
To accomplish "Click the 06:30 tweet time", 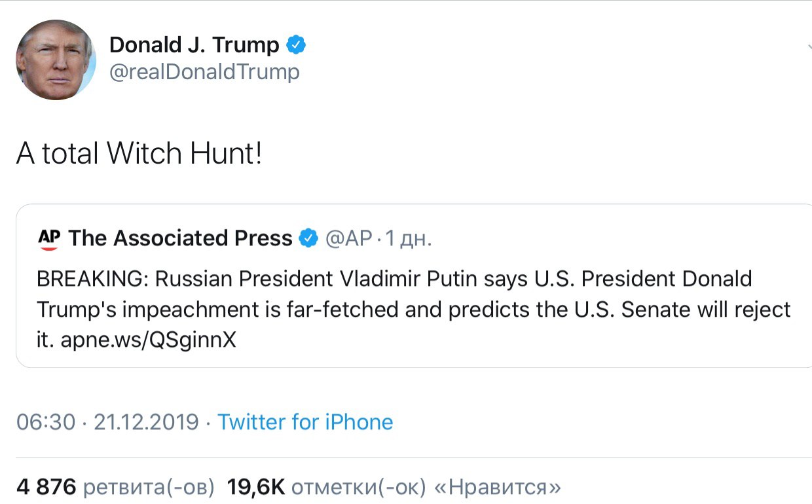I will [46, 422].
